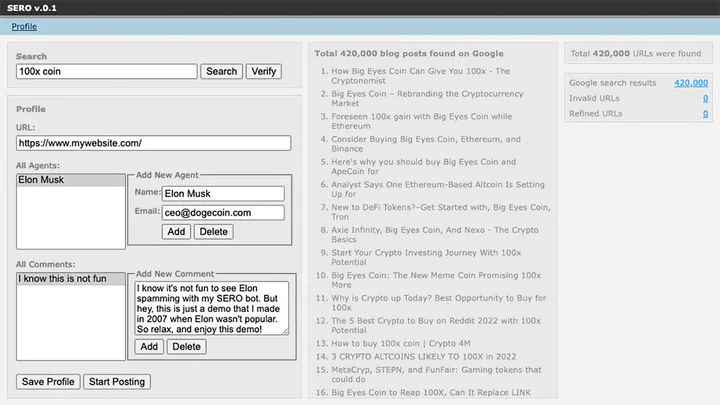This screenshot has width=720, height=405.
Task: Add the new comment
Action: click(149, 347)
